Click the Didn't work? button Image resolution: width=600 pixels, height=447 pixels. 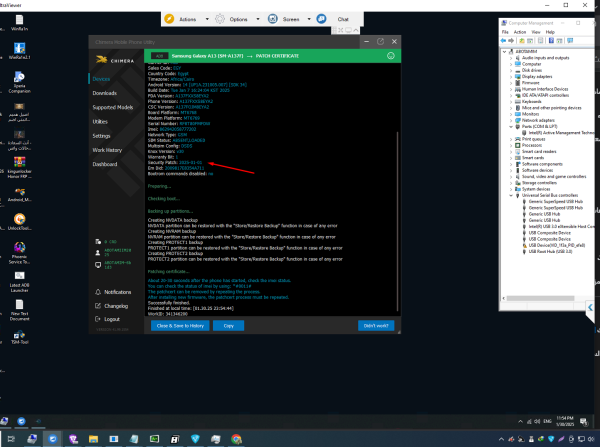pyautogui.click(x=376, y=326)
